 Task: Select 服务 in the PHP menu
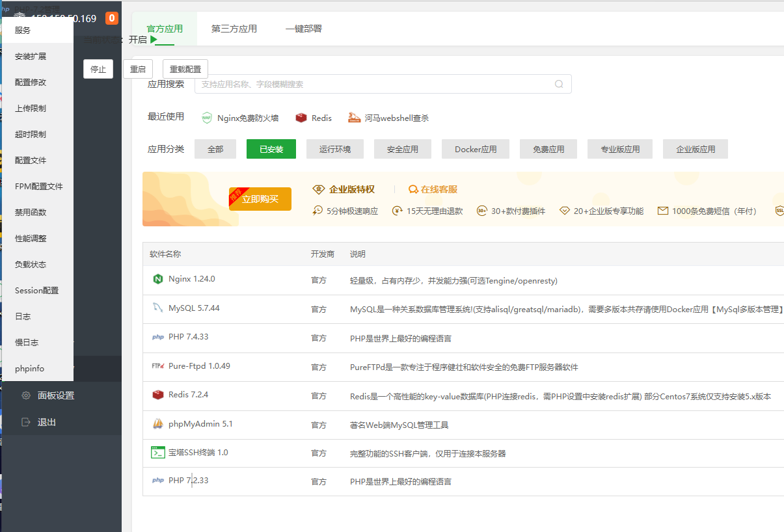(38, 31)
